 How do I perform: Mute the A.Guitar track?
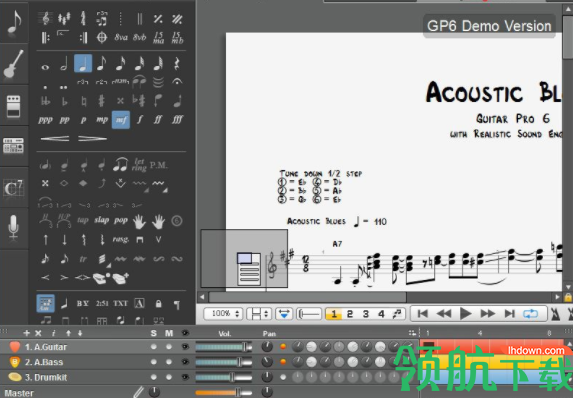tap(168, 346)
